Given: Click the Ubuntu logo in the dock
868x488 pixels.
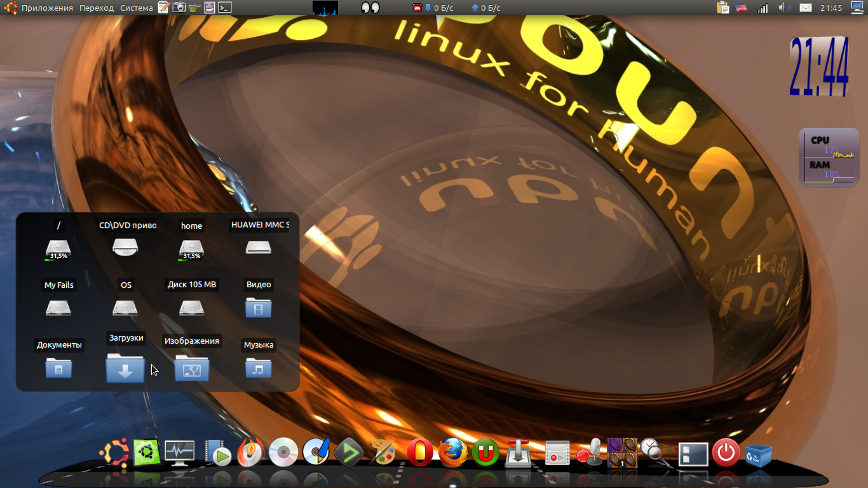Looking at the screenshot, I should (114, 453).
